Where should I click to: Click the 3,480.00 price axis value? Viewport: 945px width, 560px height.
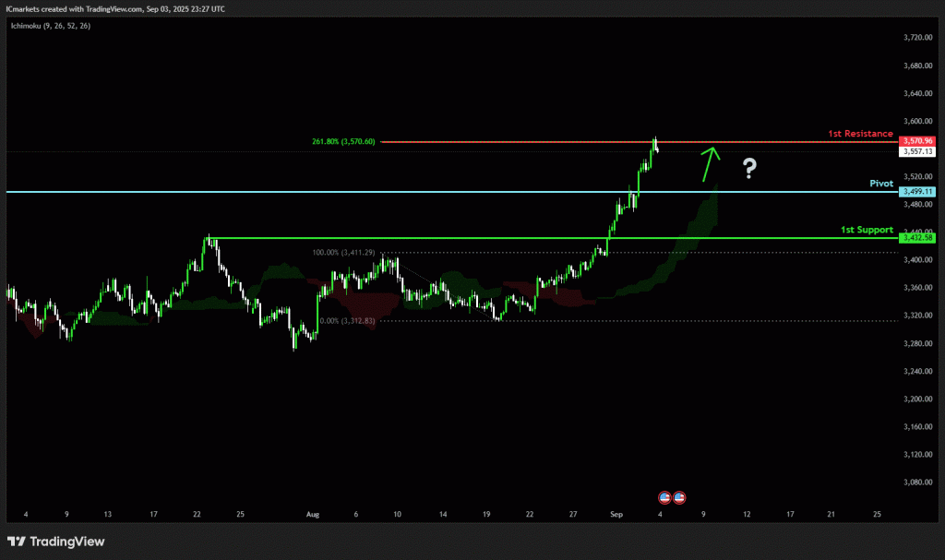(x=918, y=204)
